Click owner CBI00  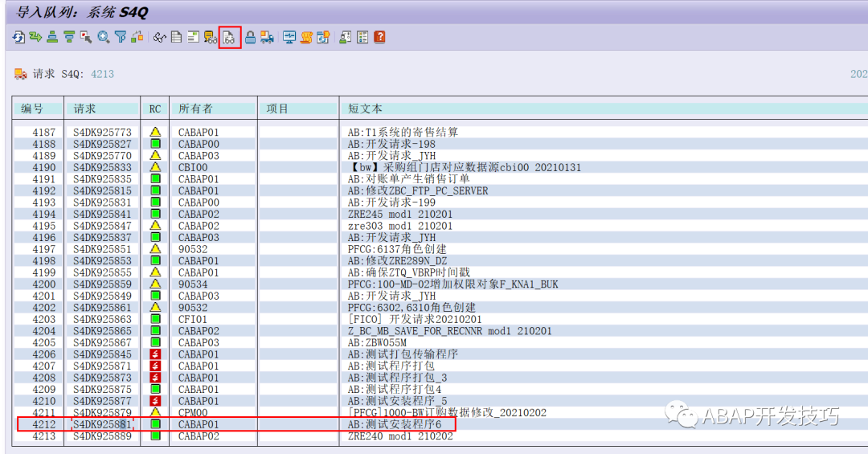pos(193,167)
